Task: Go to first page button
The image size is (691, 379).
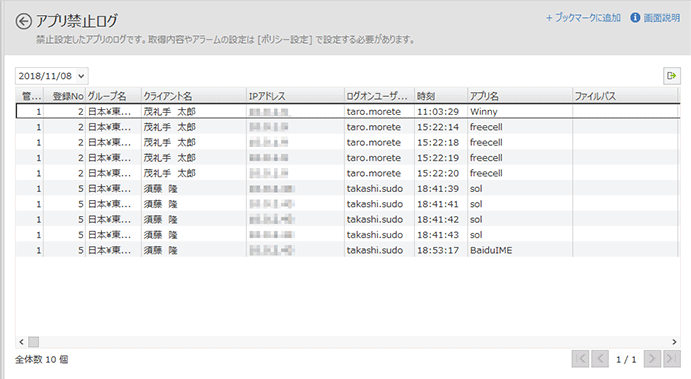Action: 580,359
